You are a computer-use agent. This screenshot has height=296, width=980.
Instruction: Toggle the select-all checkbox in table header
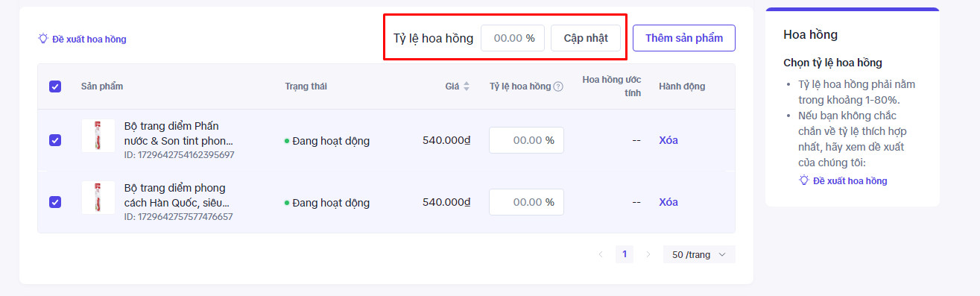(x=55, y=86)
